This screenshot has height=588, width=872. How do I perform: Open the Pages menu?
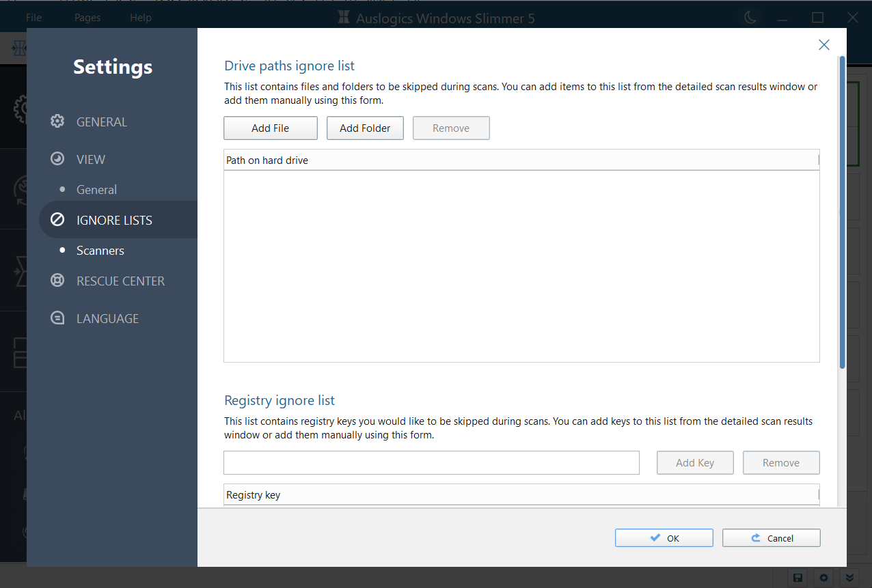click(87, 17)
